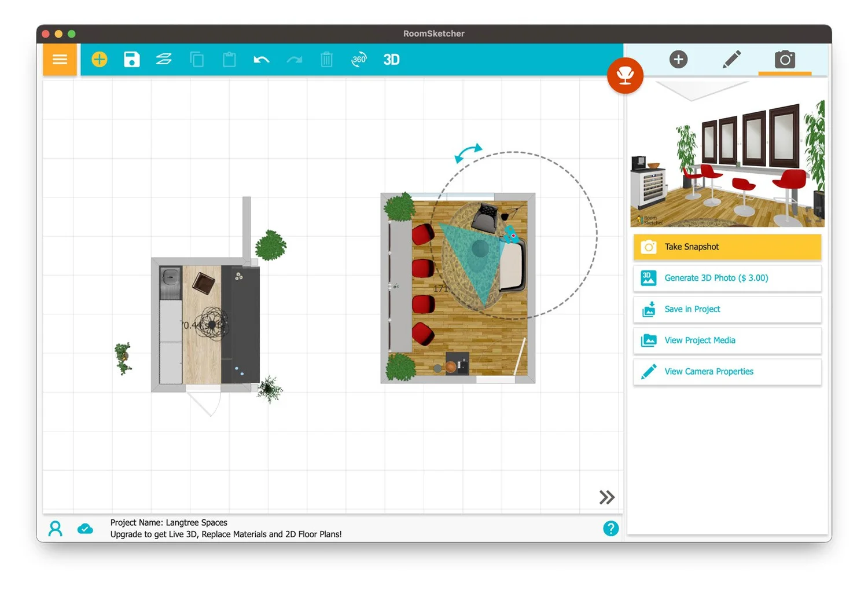Undo the last action with the undo arrow
This screenshot has height=590, width=868.
[262, 59]
